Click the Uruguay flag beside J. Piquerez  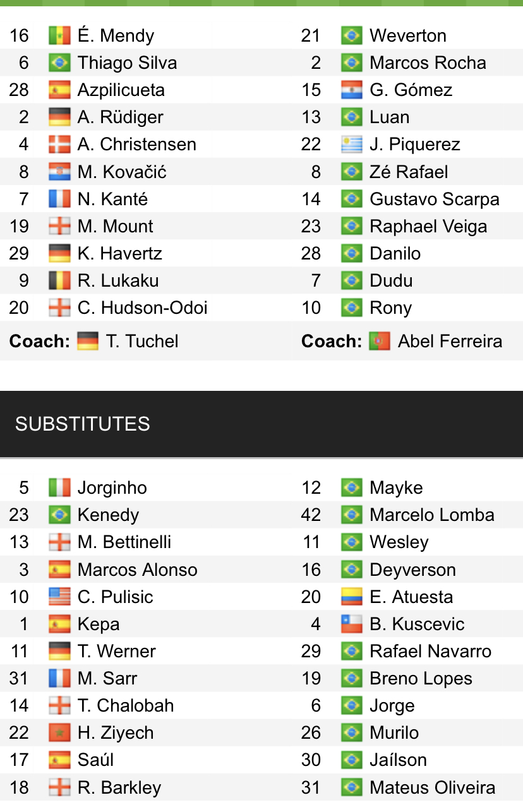351,145
